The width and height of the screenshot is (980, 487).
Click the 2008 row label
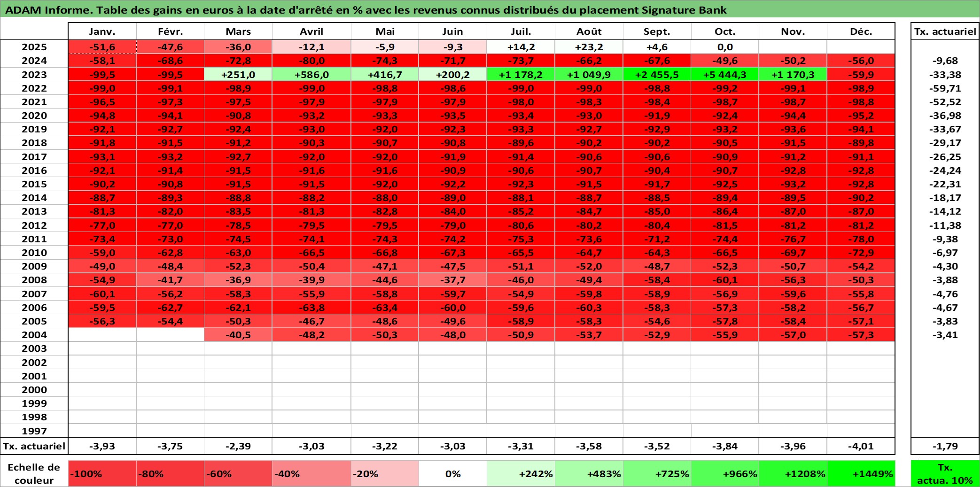(x=34, y=280)
